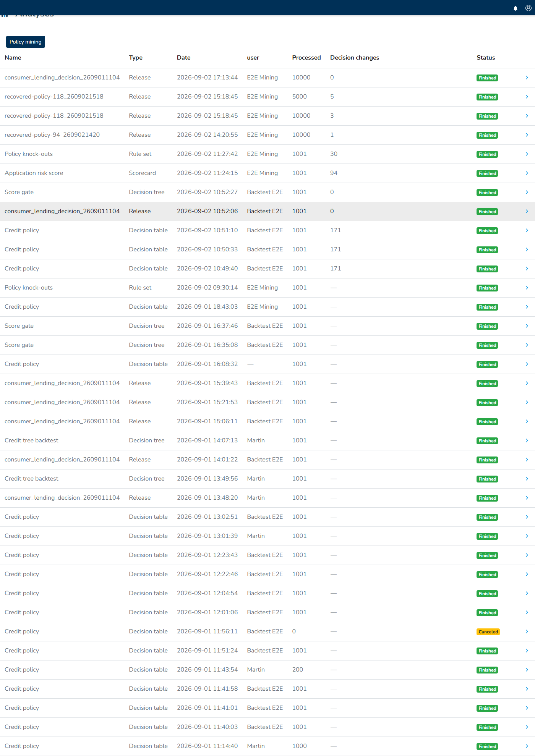The height and width of the screenshot is (756, 535).
Task: Open chevron for Credit policy 11:14:40 row
Action: 527,746
